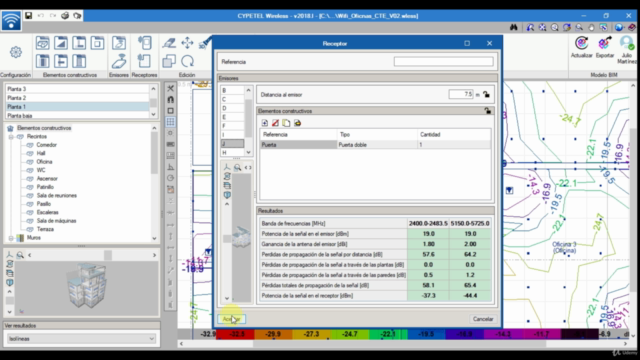Select emitter J in Emisores list
This screenshot has height=360, width=640.
[x=232, y=144]
